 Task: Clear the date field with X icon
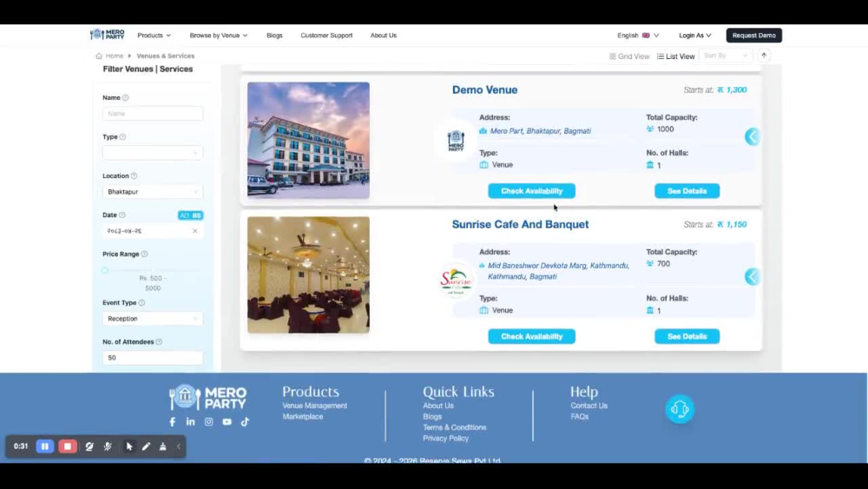coord(194,231)
